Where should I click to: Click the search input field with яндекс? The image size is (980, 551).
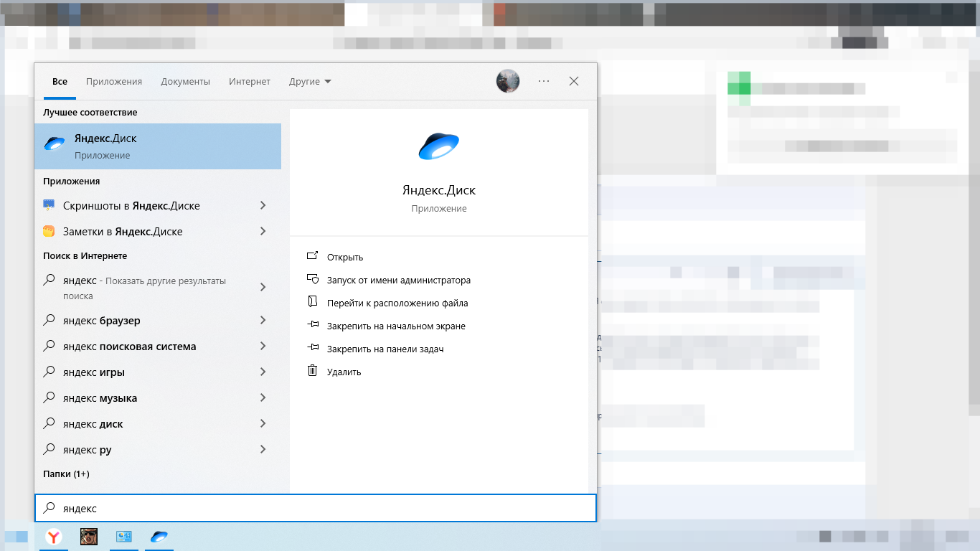pos(316,508)
